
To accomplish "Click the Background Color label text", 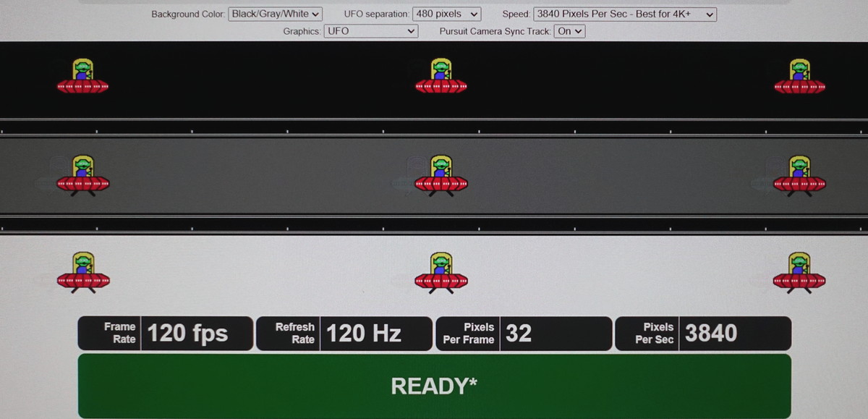I will pos(188,14).
